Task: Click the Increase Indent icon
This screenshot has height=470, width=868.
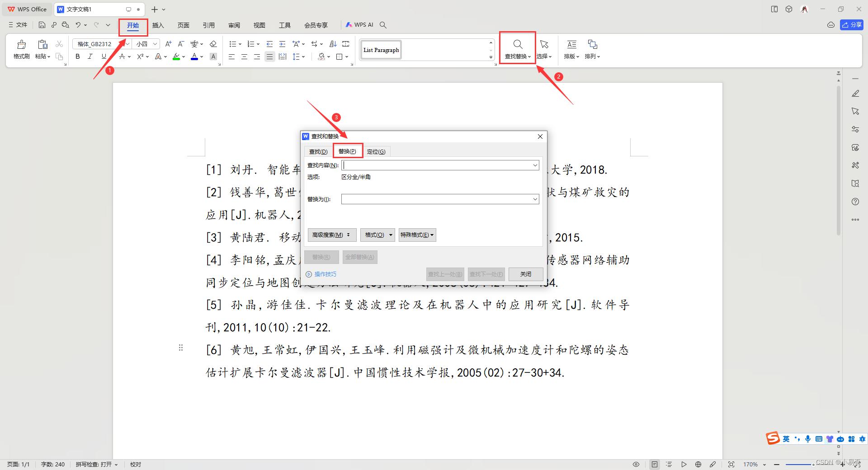Action: click(x=282, y=44)
